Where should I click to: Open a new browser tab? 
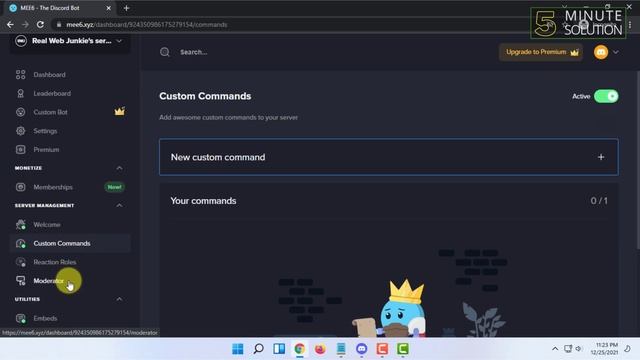126,8
